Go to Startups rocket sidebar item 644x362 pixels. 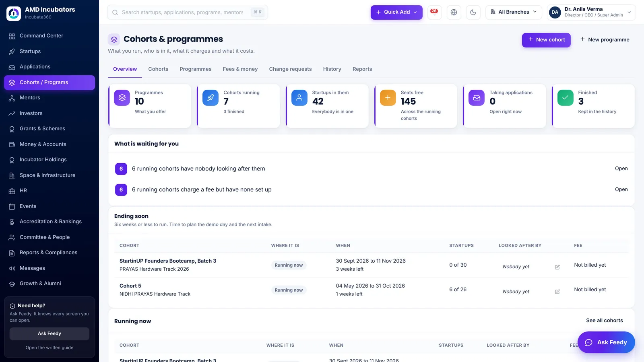pos(50,51)
